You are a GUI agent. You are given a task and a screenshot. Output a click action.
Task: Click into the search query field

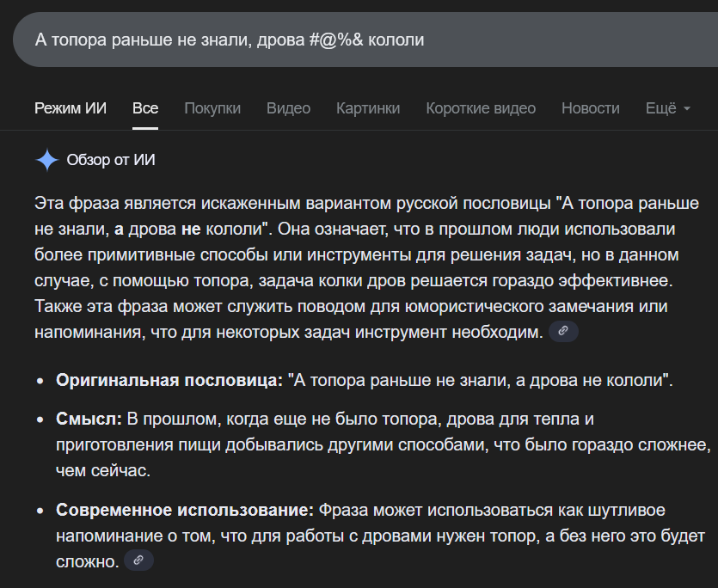pyautogui.click(x=344, y=40)
